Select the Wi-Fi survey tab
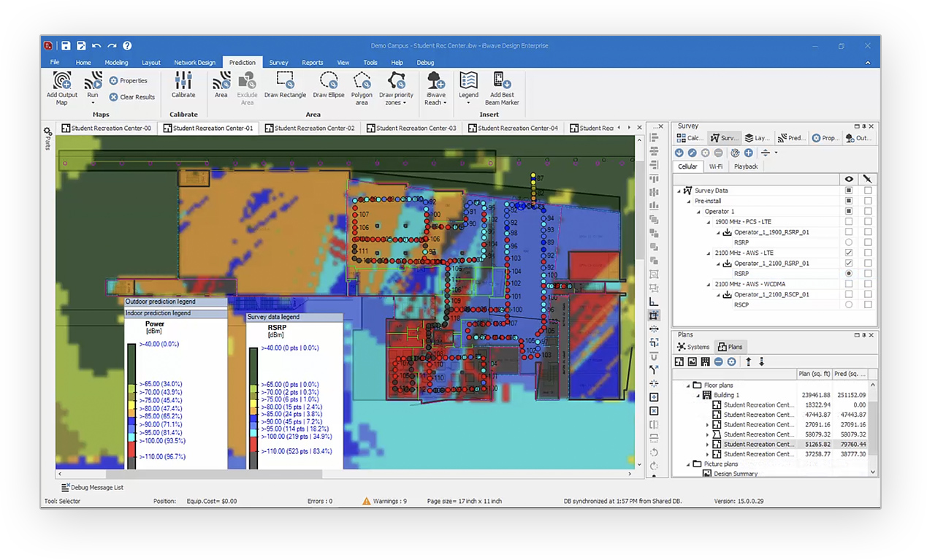Screen dimensions: 927x560 point(716,166)
